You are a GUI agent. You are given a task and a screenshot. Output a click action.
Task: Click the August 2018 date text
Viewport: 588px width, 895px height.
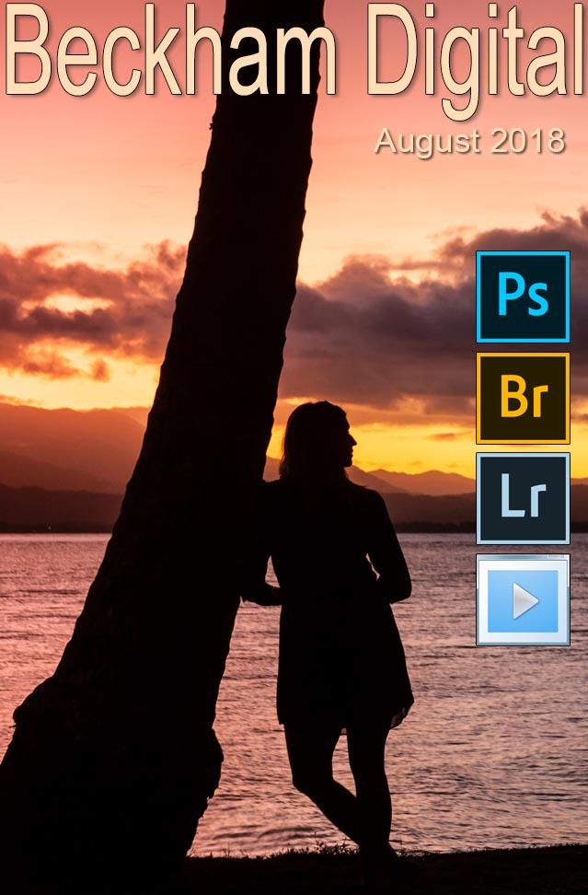pyautogui.click(x=470, y=143)
